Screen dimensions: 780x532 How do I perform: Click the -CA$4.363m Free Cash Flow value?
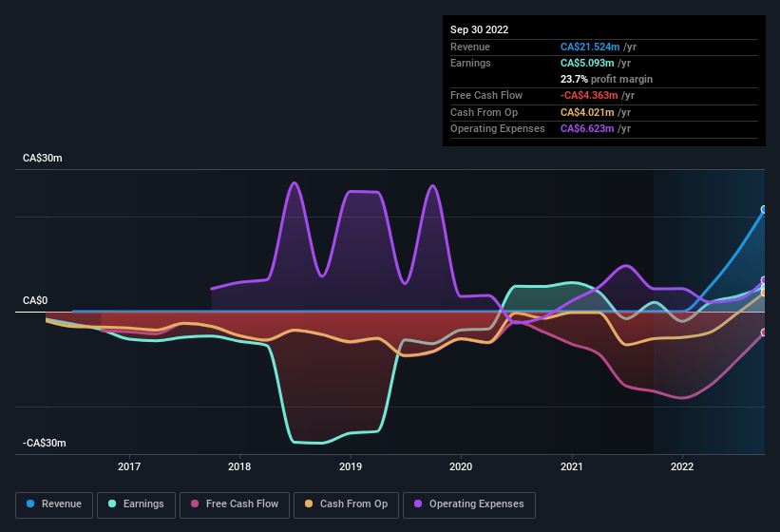589,95
